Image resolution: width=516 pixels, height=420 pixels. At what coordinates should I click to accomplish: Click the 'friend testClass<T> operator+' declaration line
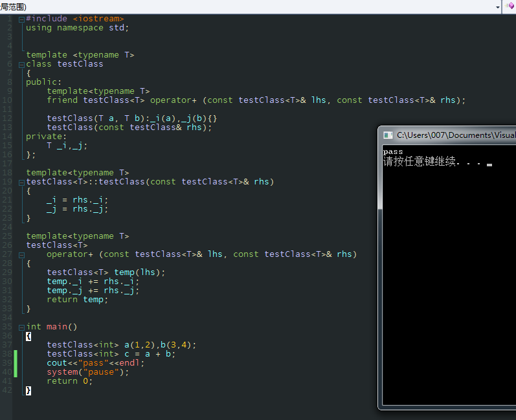point(256,100)
